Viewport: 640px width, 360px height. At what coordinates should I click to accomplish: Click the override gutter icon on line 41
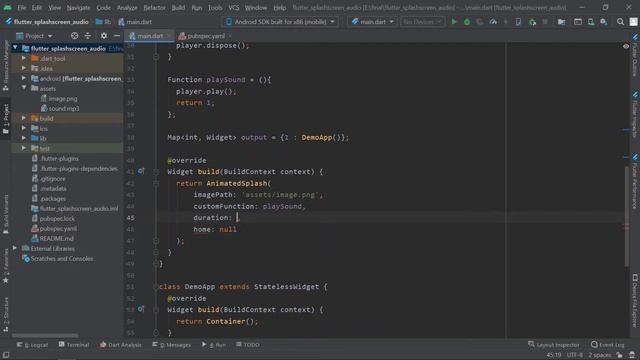coord(140,171)
